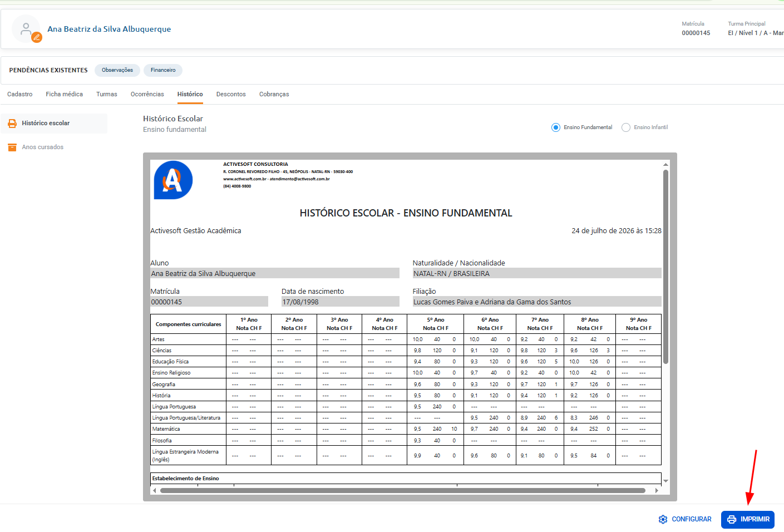Click the Filiação value Lucas Gomes Paiva

tap(537, 302)
